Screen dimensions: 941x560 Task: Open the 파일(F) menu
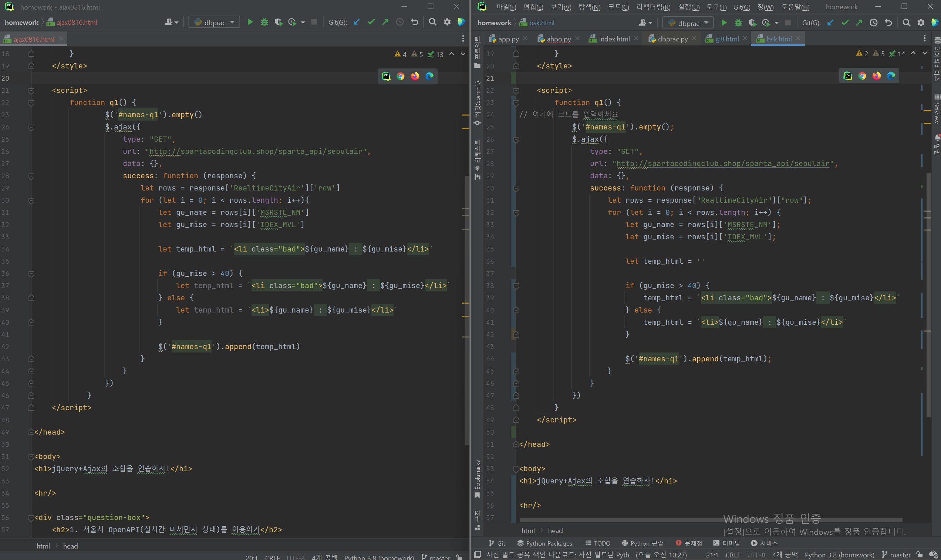(x=506, y=7)
